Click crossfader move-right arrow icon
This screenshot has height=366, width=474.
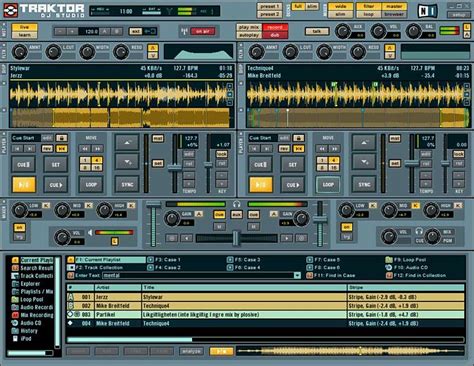(287, 238)
